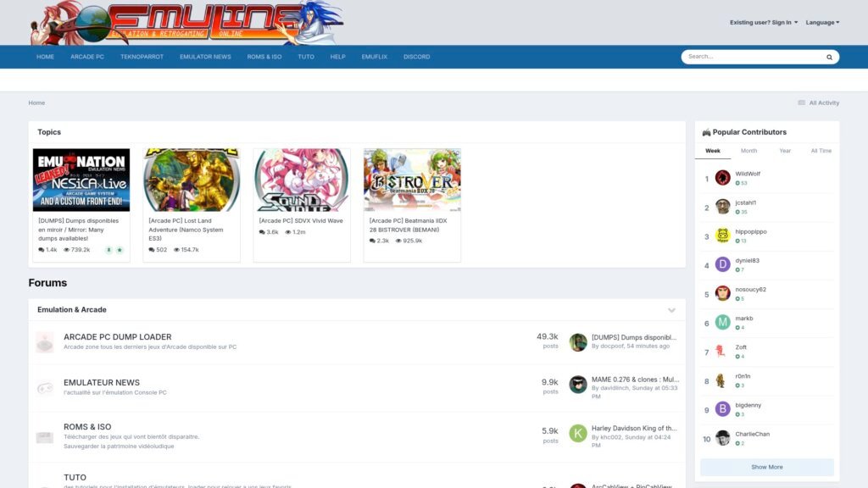Open hippopippo's avatar

tap(722, 236)
